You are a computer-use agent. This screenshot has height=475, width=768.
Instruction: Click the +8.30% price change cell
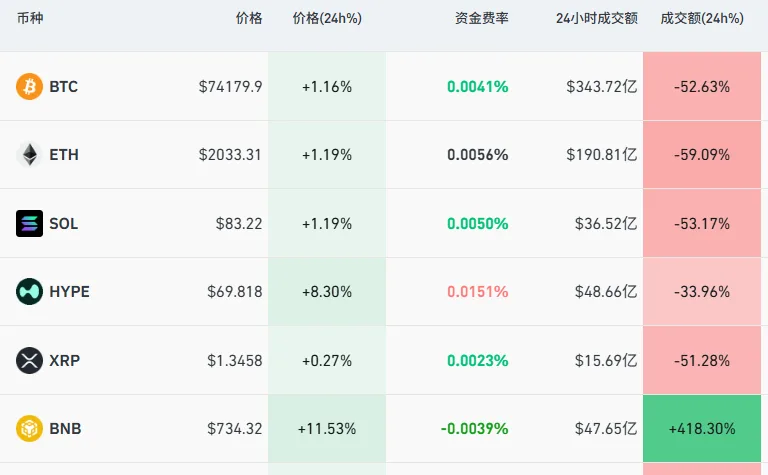327,291
